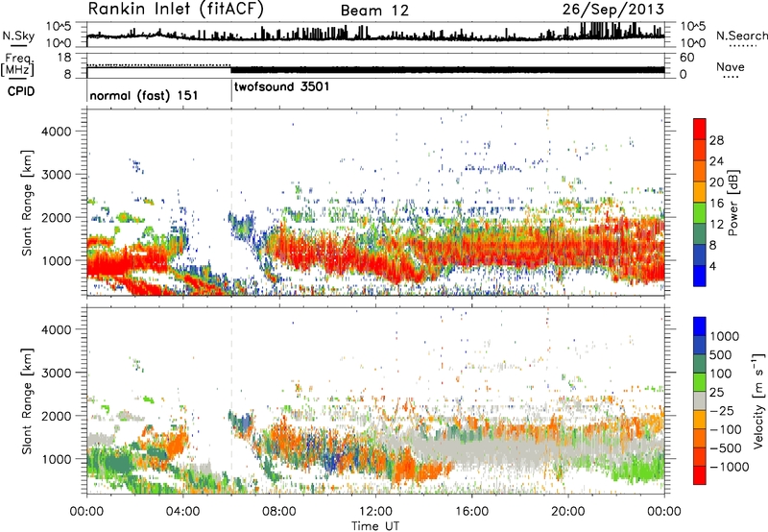Select the "N.Search" legend label

741,36
